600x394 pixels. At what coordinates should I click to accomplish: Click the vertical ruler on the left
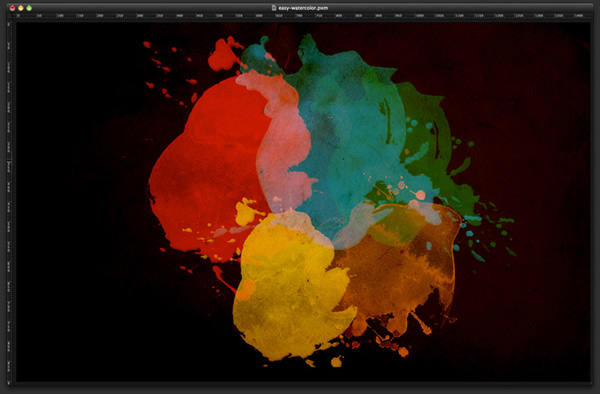(9, 201)
